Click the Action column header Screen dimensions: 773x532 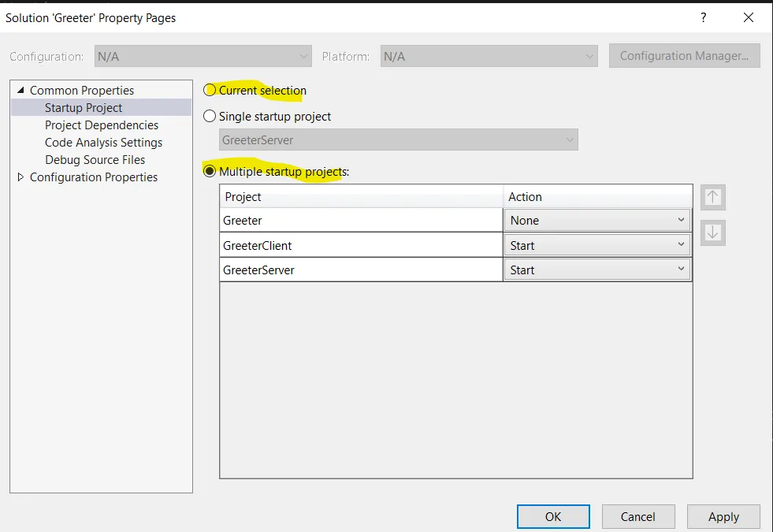597,196
